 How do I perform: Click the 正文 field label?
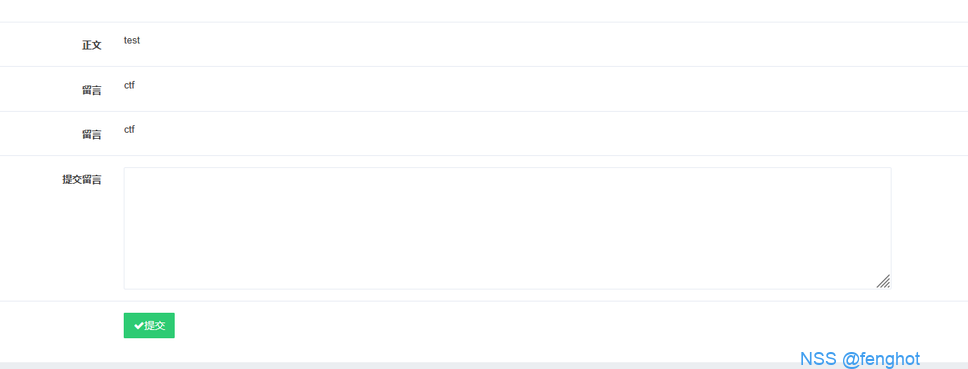pyautogui.click(x=92, y=45)
